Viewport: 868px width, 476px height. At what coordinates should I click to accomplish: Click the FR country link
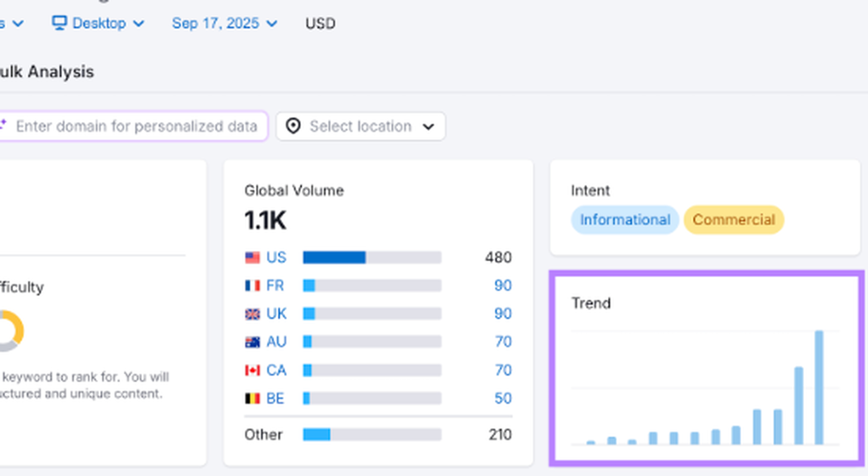point(275,286)
